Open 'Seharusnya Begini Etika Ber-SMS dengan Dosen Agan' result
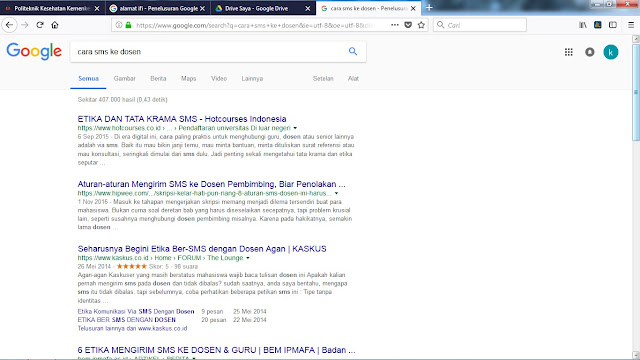Viewport: 640px width, 360px height. pyautogui.click(x=202, y=249)
